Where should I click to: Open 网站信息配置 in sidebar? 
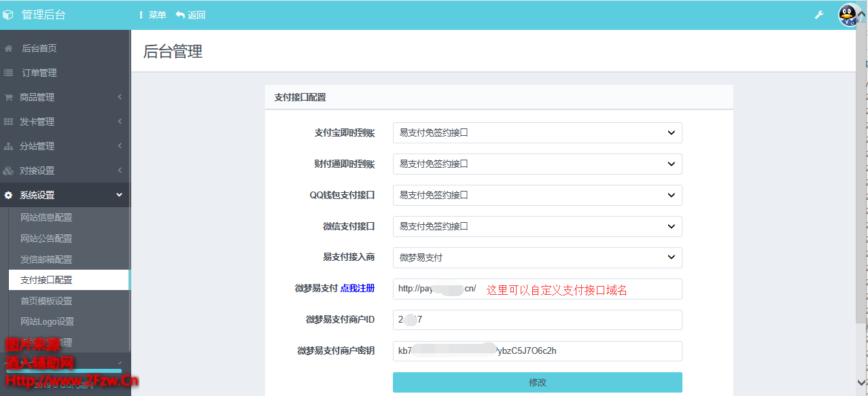click(x=46, y=217)
